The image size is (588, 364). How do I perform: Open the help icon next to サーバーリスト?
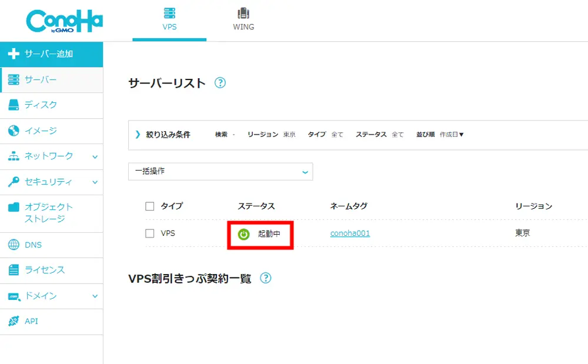coord(220,84)
